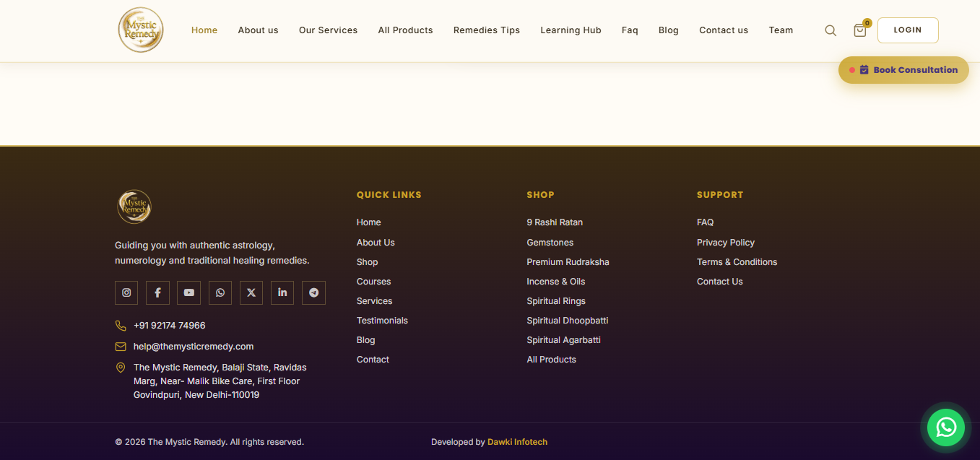Open 9 Rashi Ratan shop link
This screenshot has height=460, width=980.
(555, 222)
